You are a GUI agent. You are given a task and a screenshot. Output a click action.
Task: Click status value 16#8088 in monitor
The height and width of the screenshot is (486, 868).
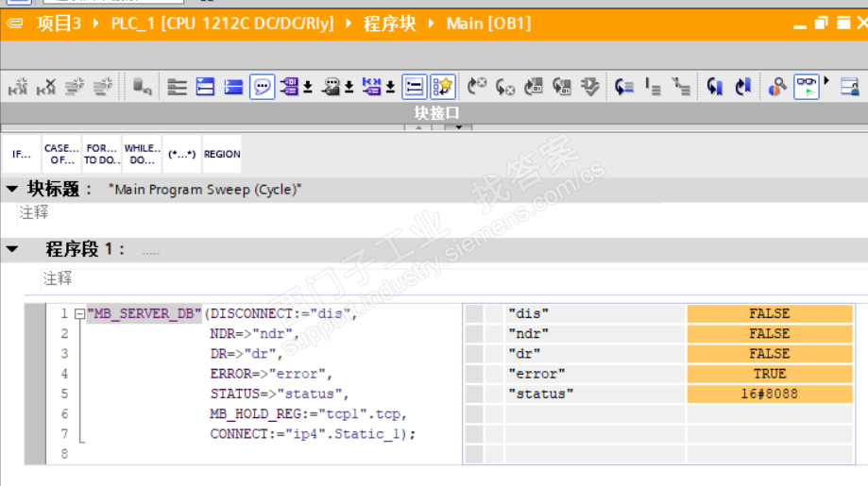[770, 394]
